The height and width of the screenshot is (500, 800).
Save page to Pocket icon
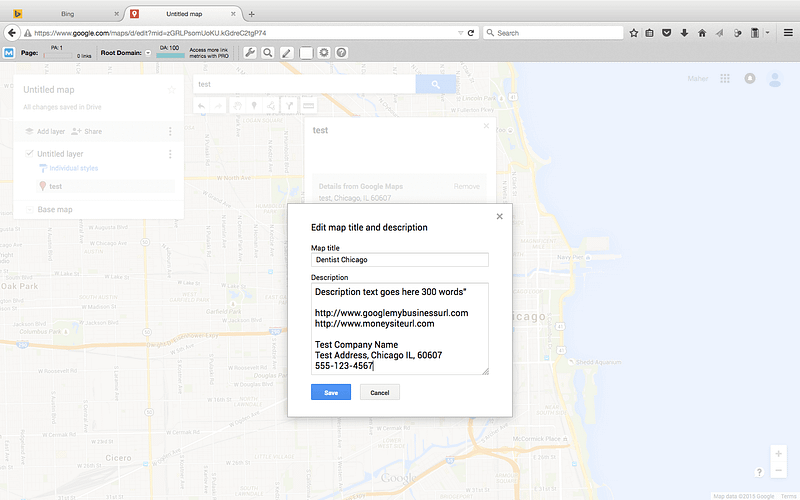pos(666,33)
